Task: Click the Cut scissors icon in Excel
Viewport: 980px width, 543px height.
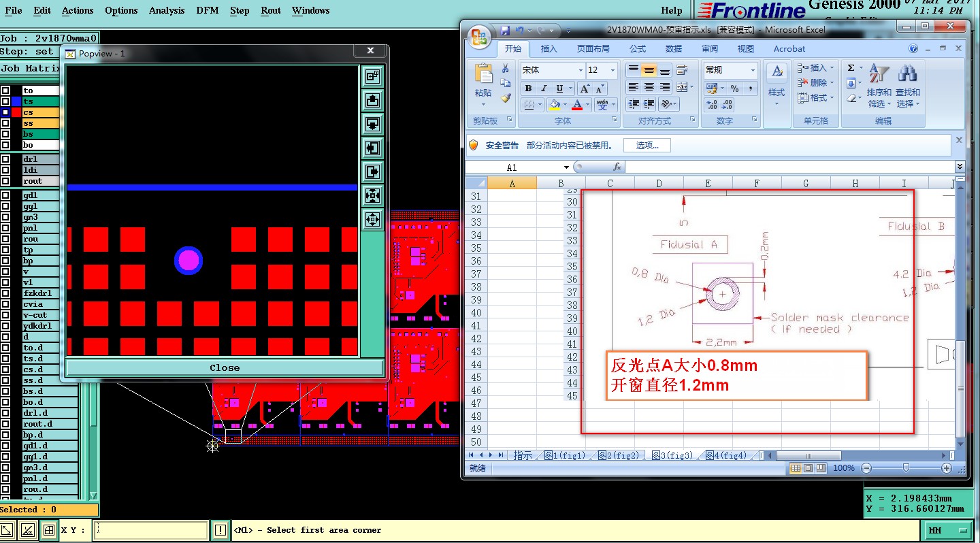Action: (505, 69)
